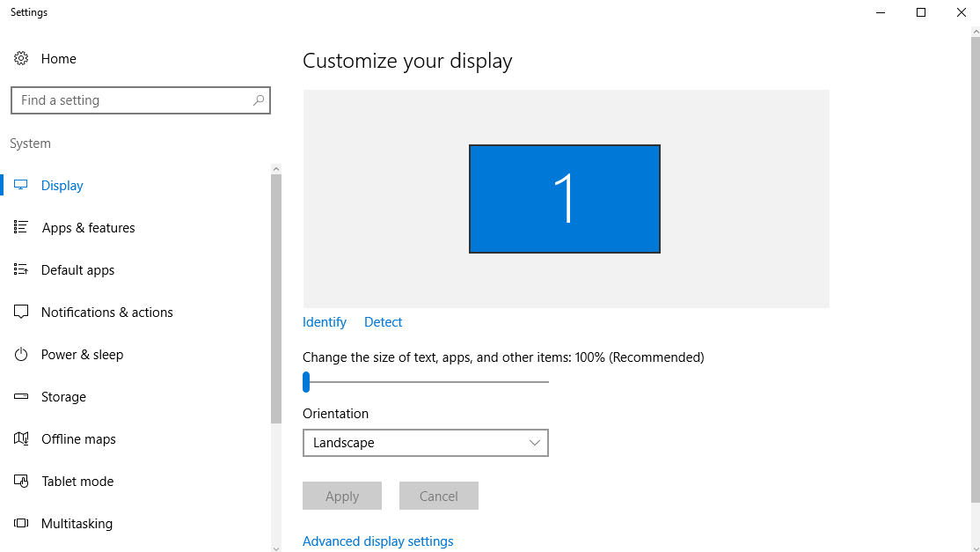Click the Notifications & actions icon
The image size is (980, 552).
[21, 312]
